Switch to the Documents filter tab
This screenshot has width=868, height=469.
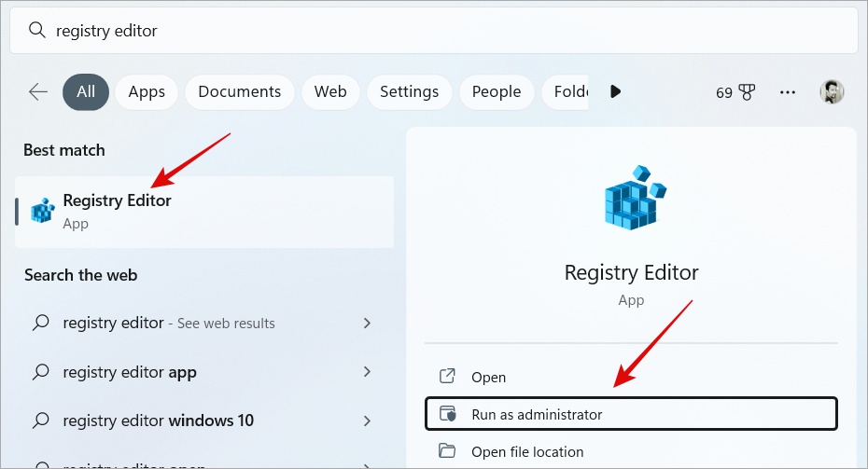(240, 91)
